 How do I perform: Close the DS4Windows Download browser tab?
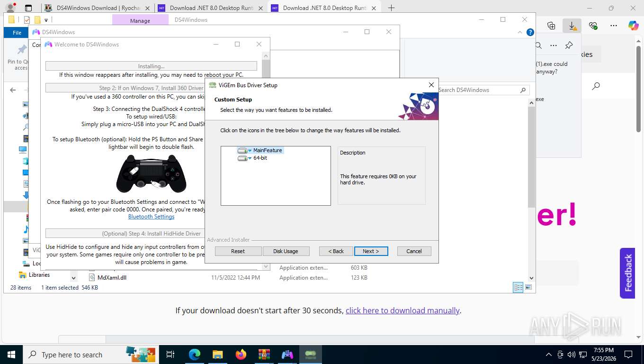(x=147, y=8)
